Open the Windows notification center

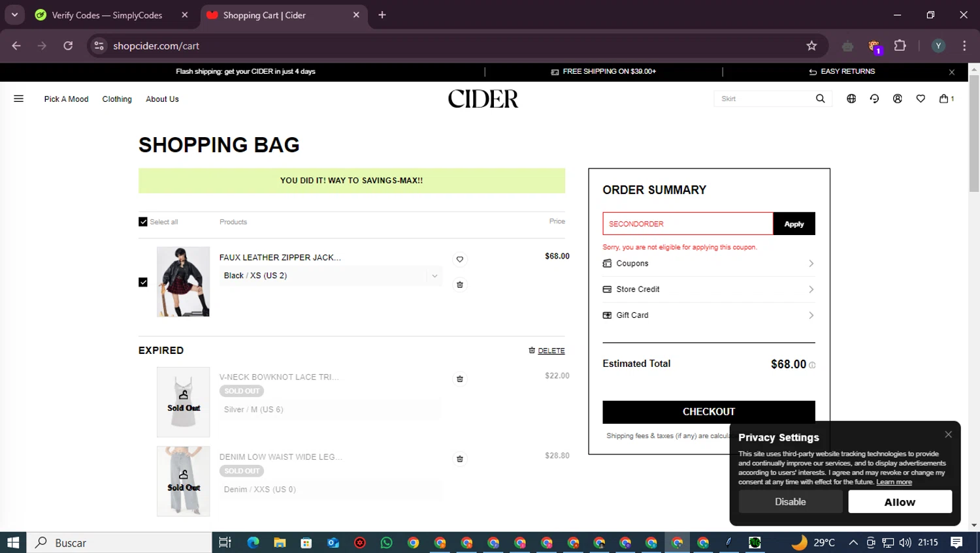click(x=956, y=543)
